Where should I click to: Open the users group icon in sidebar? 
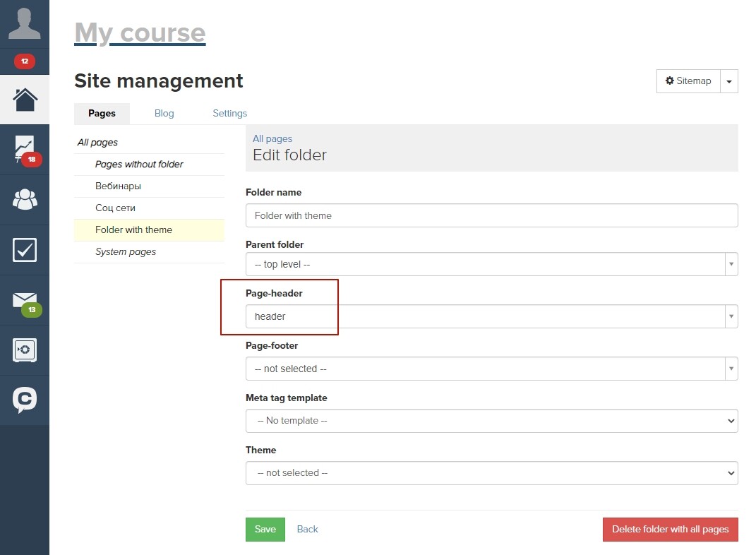(25, 199)
